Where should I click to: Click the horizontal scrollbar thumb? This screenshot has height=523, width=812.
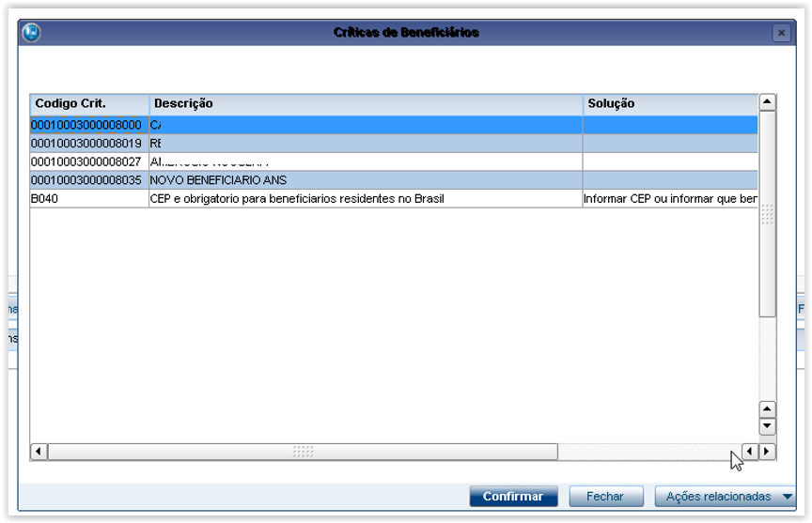point(303,452)
